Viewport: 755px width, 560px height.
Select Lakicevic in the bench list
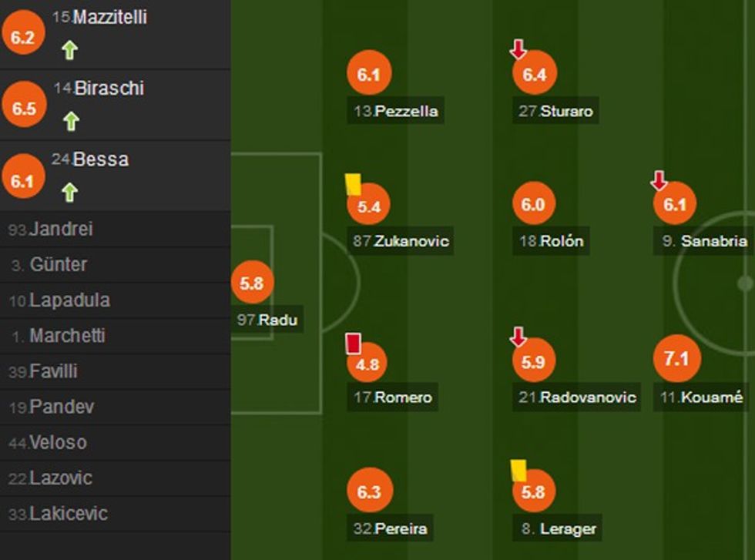click(x=68, y=513)
